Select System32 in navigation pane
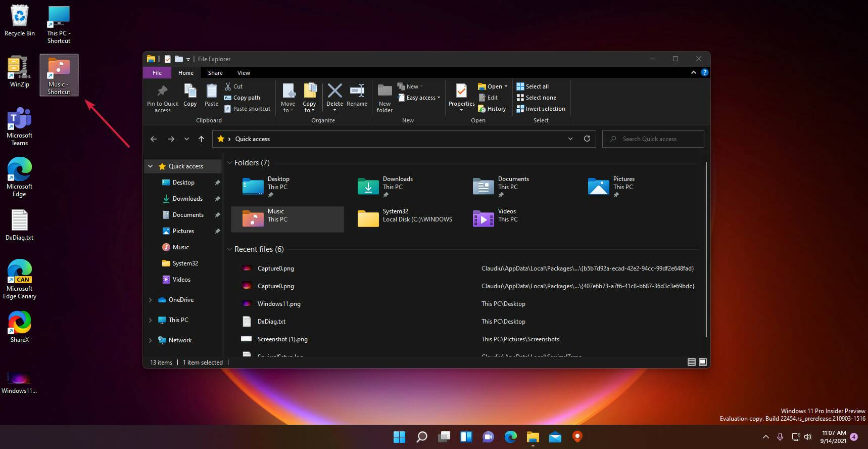Viewport: 868px width, 449px height. click(185, 263)
